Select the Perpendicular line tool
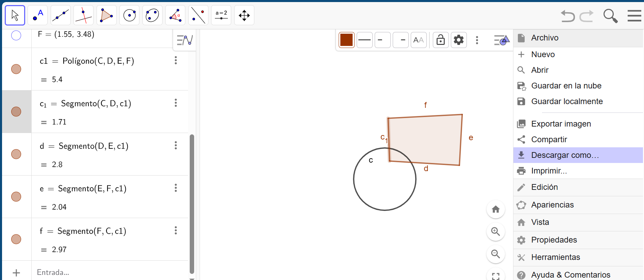This screenshot has height=280, width=644. [x=83, y=15]
